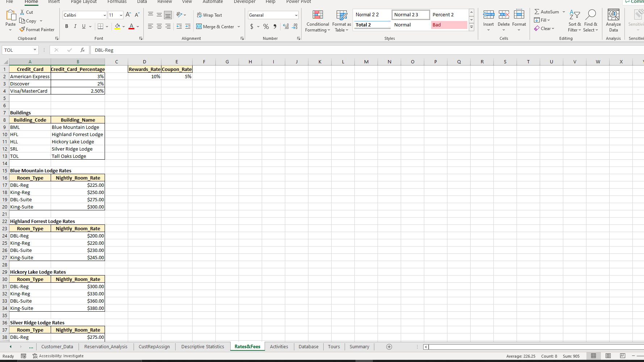Open the Developer ribbon tab

point(244,2)
